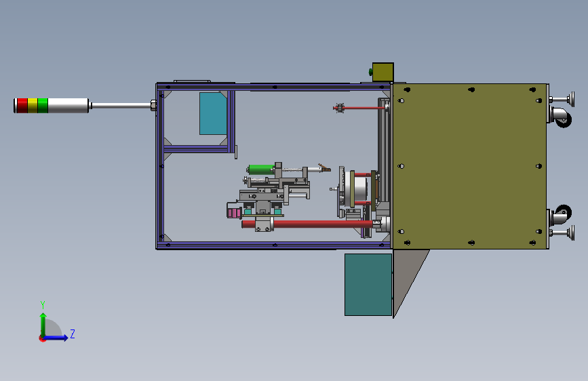Click the blue Z axis arrow of the triad
The height and width of the screenshot is (381, 588).
point(56,338)
